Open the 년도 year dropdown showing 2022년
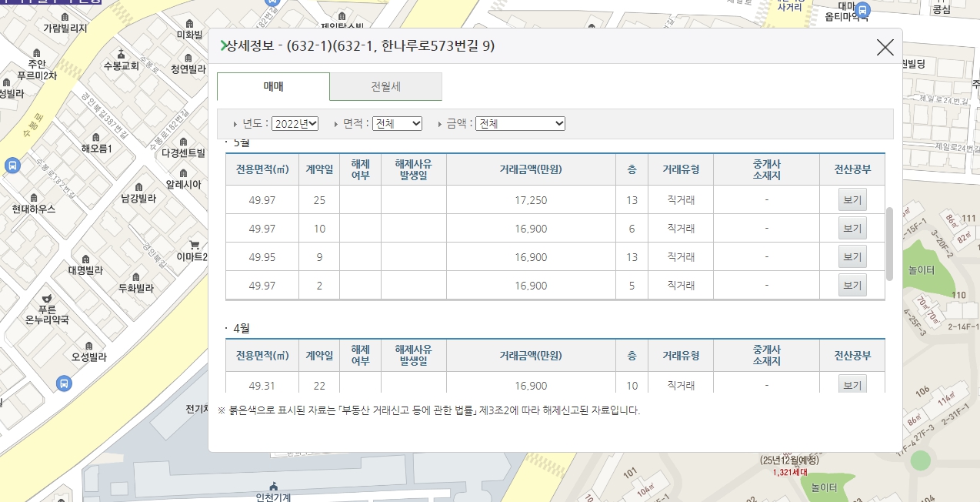Image resolution: width=980 pixels, height=502 pixels. point(295,124)
